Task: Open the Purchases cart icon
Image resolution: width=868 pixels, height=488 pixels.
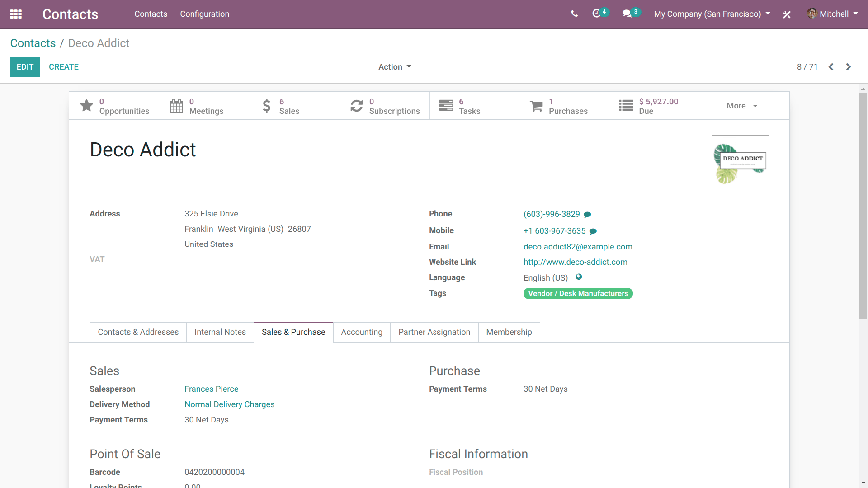Action: point(536,105)
